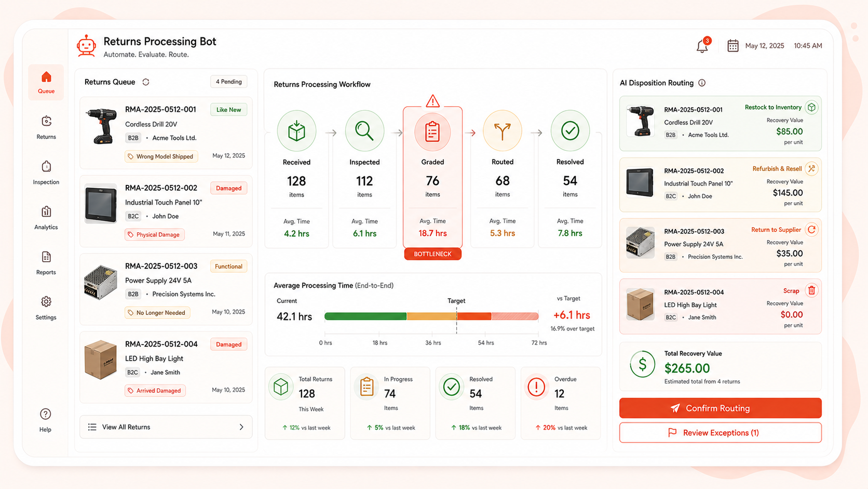
Task: Go to Returns in the sidebar
Action: tap(46, 127)
